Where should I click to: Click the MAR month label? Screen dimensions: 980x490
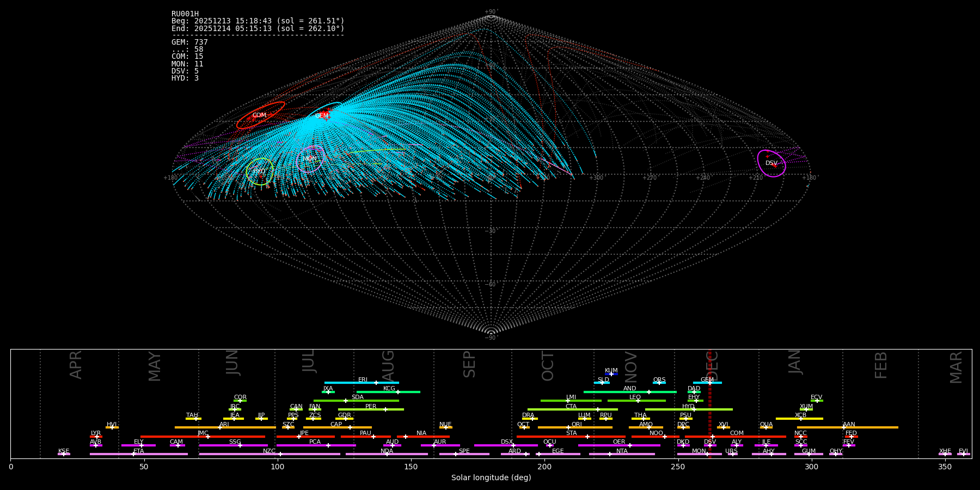click(956, 367)
